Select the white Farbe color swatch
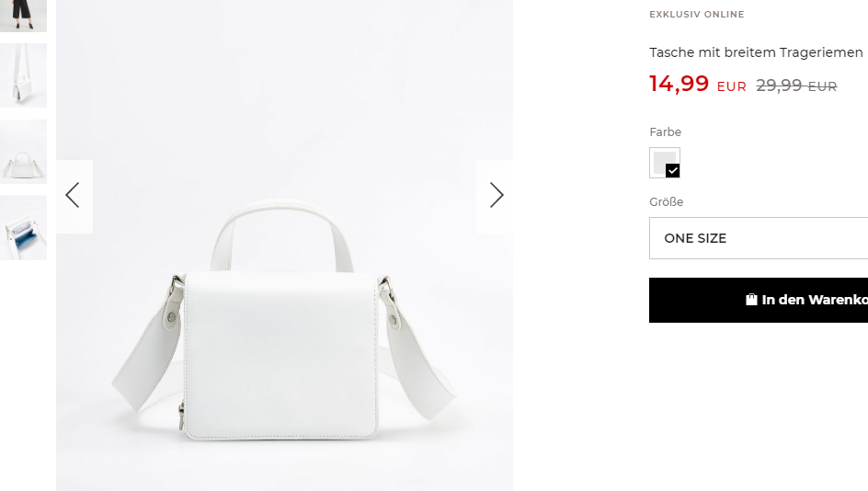The height and width of the screenshot is (491, 868). tap(664, 163)
